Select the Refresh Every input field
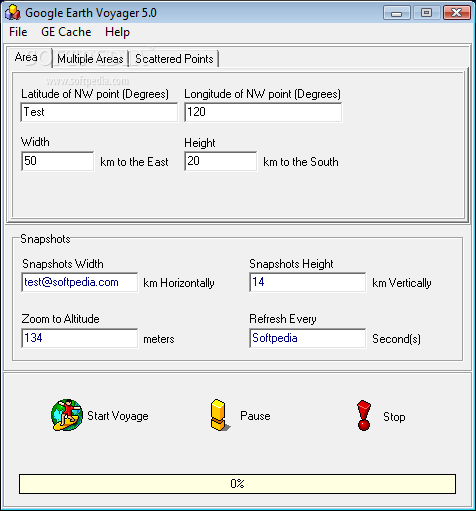The width and height of the screenshot is (476, 511). pos(307,338)
